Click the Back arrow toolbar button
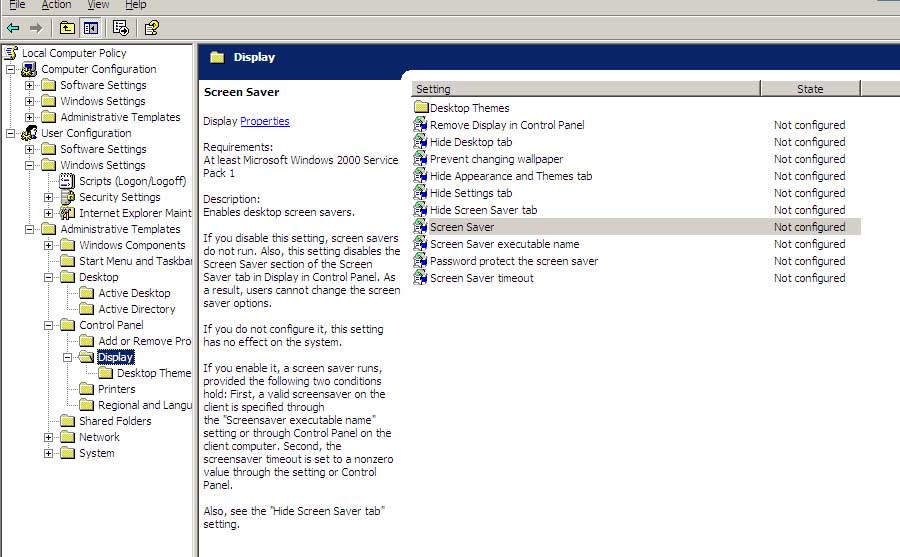This screenshot has height=557, width=900. 13,28
